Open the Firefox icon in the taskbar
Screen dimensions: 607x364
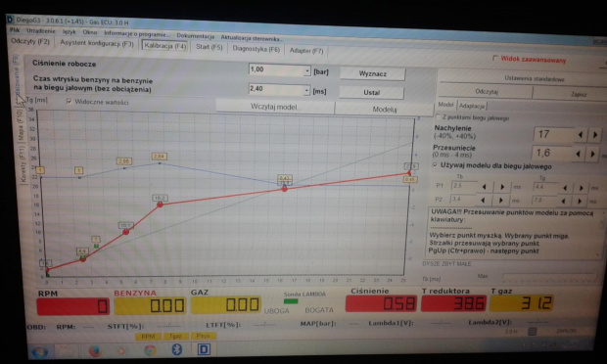coord(94,350)
